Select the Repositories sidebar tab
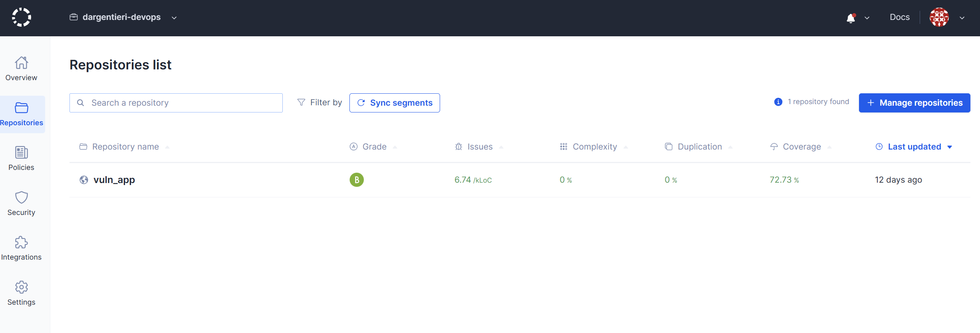This screenshot has width=980, height=333. click(22, 114)
